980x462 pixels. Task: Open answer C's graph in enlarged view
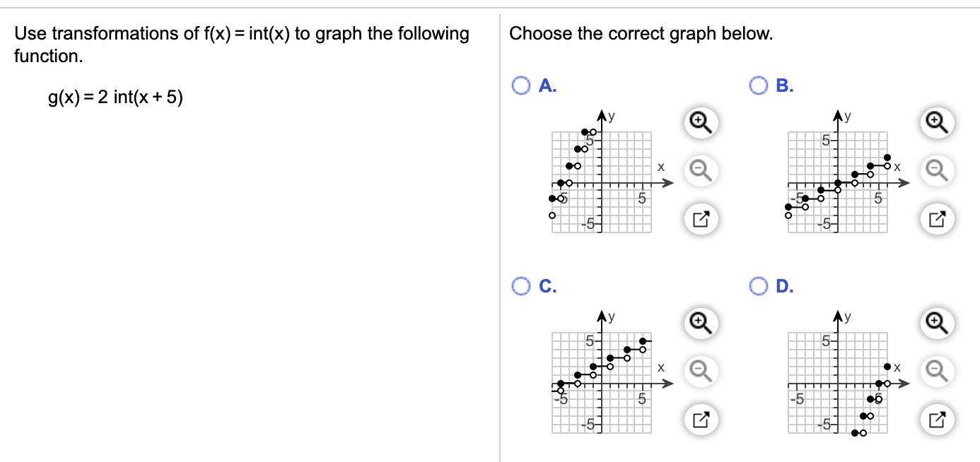pyautogui.click(x=699, y=419)
